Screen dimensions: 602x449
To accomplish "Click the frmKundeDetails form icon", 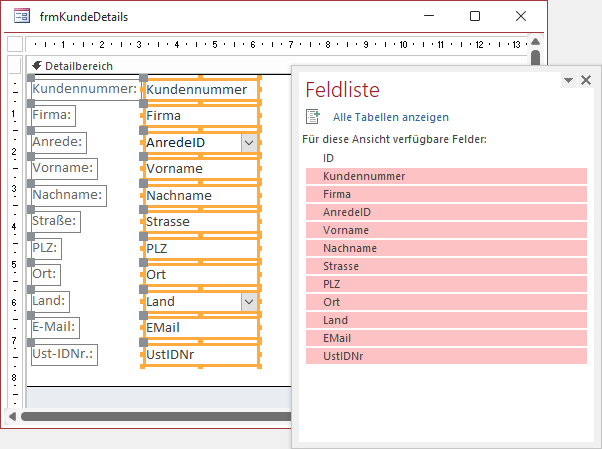I will click(22, 16).
